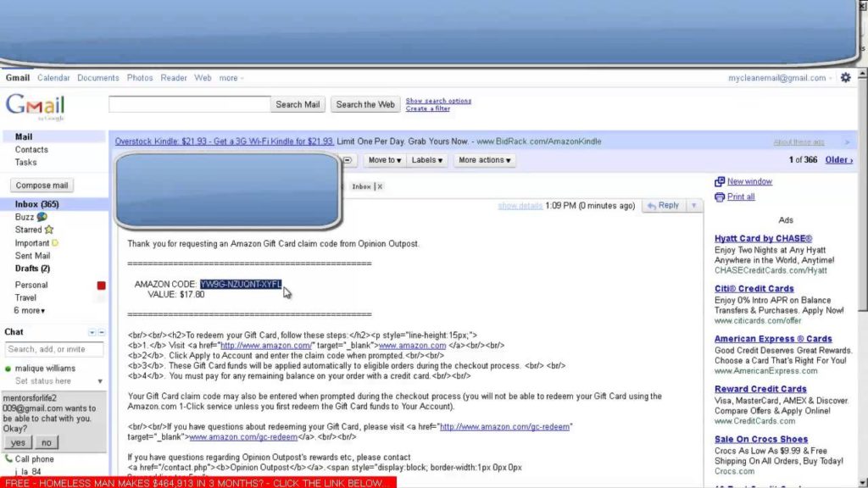868x488 pixels.
Task: Click the Search Mail button
Action: point(298,104)
